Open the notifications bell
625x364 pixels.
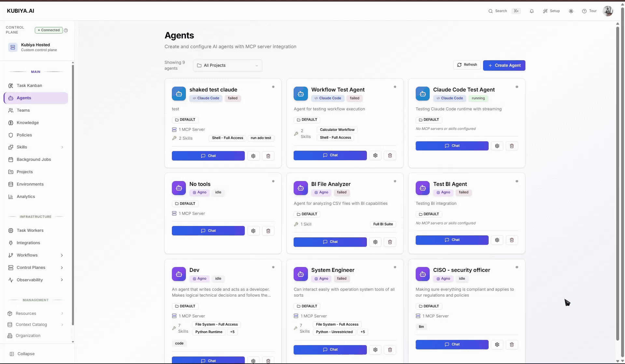532,11
